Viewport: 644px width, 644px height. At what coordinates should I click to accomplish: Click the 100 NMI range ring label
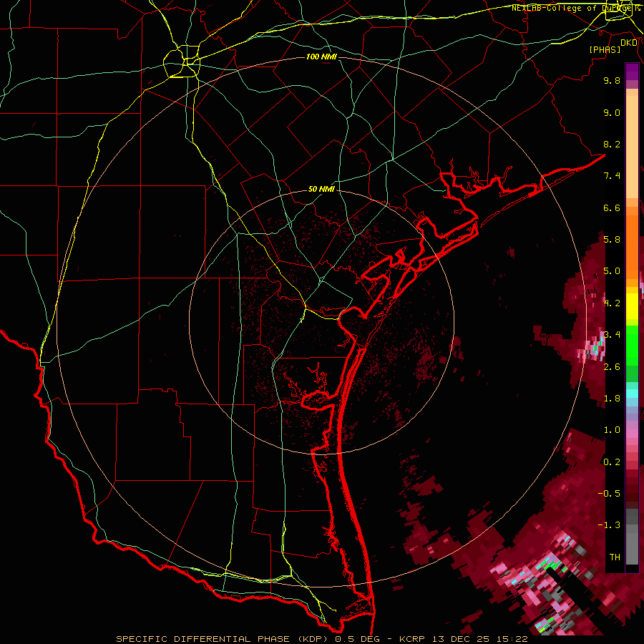[321, 57]
